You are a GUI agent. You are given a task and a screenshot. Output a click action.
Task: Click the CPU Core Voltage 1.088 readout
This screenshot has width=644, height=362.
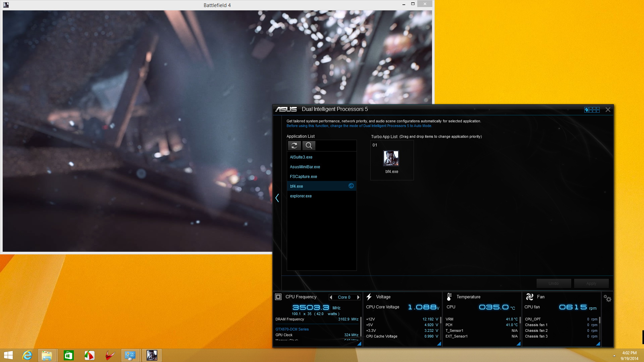423,307
